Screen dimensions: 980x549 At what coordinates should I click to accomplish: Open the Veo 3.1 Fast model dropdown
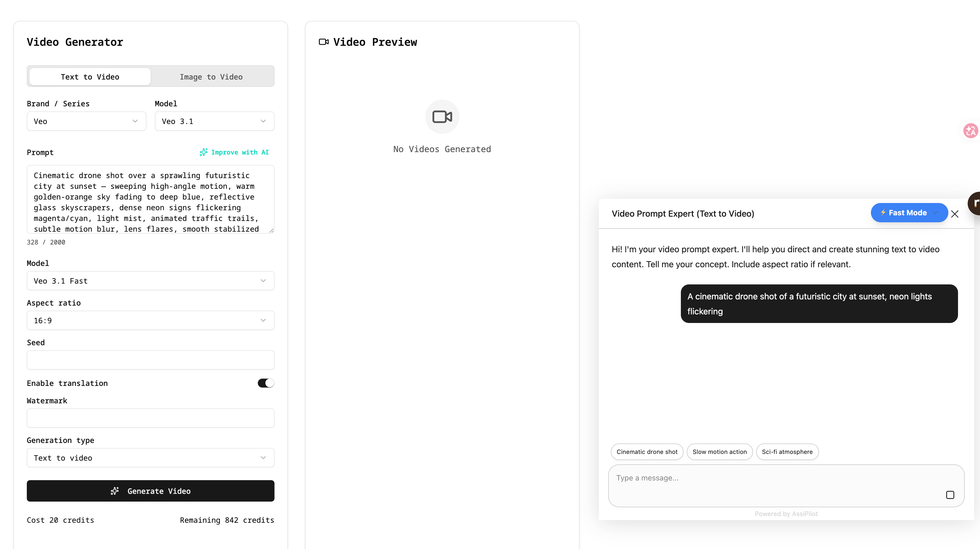(150, 281)
